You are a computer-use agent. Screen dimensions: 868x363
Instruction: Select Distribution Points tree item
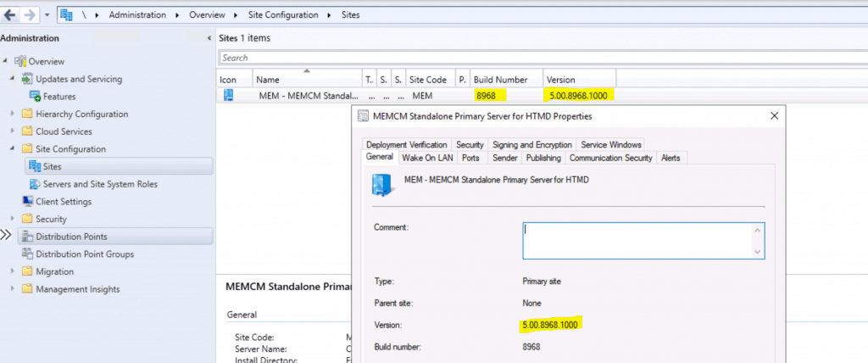click(115, 237)
